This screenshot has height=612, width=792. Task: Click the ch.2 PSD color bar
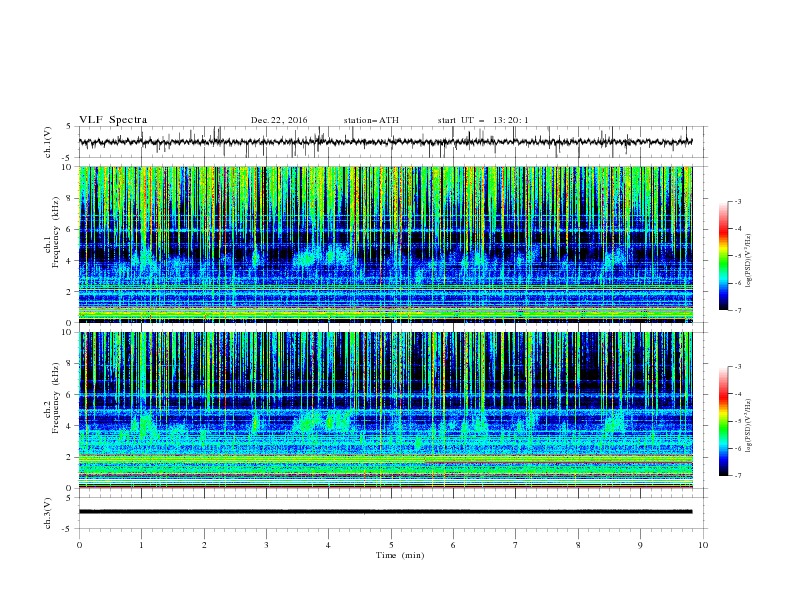point(723,421)
